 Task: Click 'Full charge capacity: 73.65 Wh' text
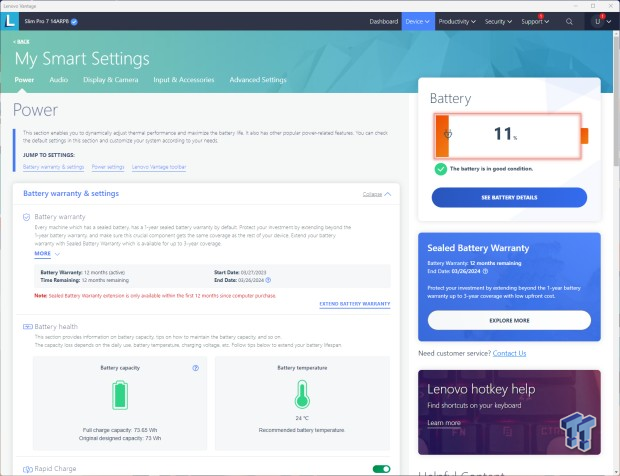tap(120, 430)
